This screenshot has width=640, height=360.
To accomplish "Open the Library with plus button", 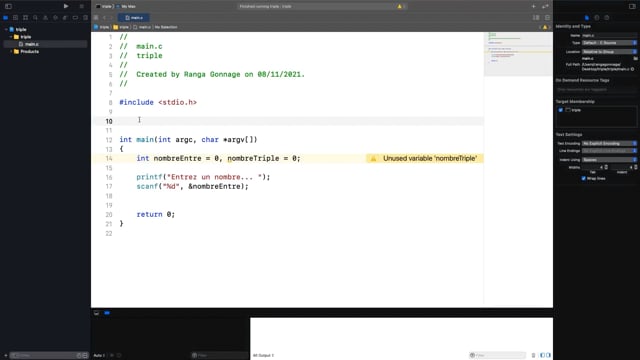I will 533,6.
